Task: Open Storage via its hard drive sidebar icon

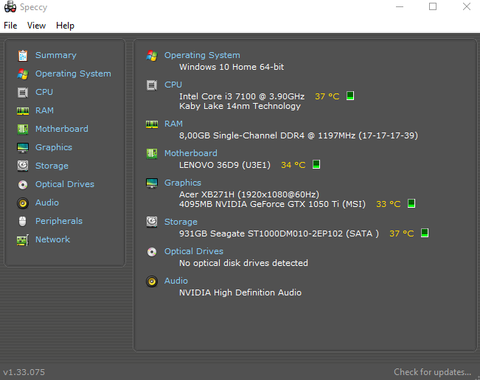Action: click(23, 166)
